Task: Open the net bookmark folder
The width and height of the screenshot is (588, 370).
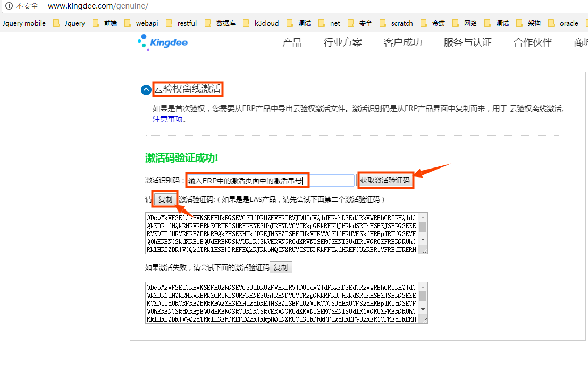Action: click(329, 23)
